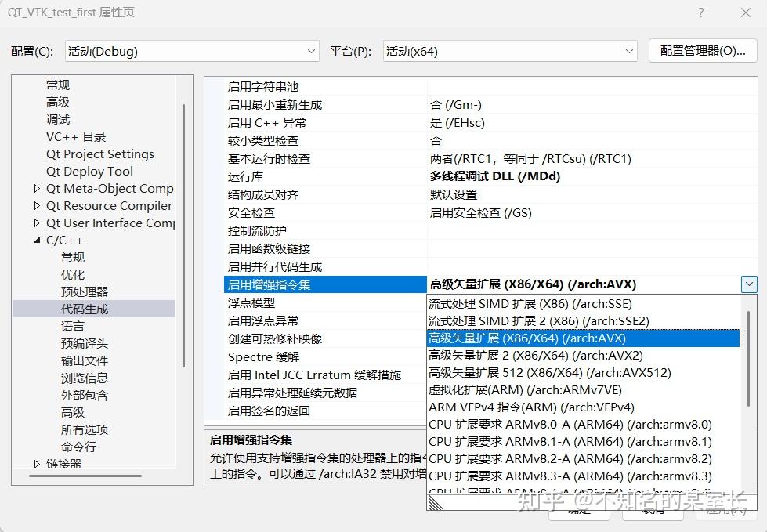Choose /arch:SSE2 option in list
The height and width of the screenshot is (532, 767).
click(x=584, y=320)
